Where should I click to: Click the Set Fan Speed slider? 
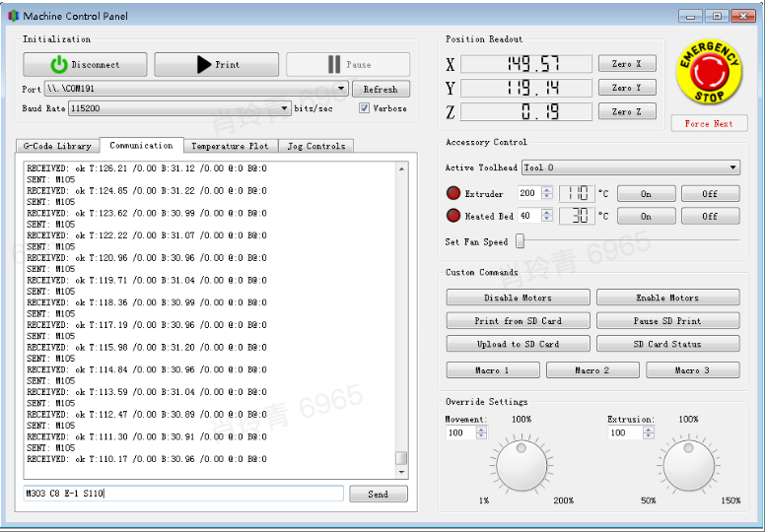(x=521, y=241)
